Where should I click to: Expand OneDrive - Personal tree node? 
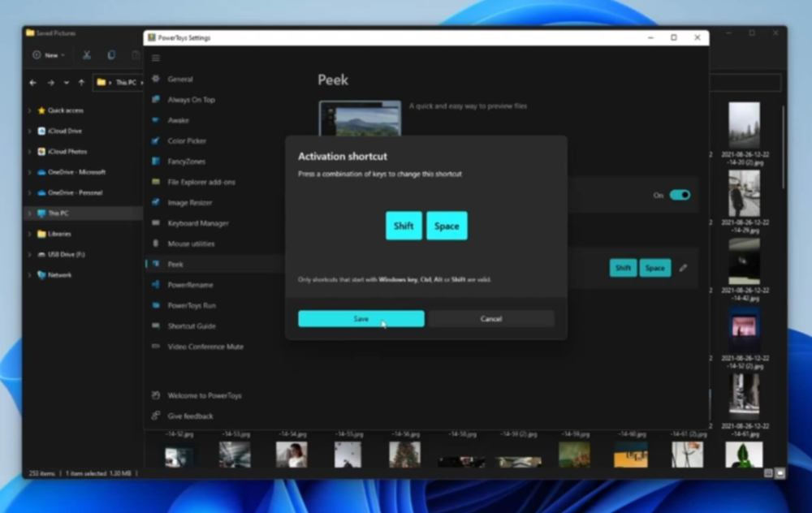(29, 192)
